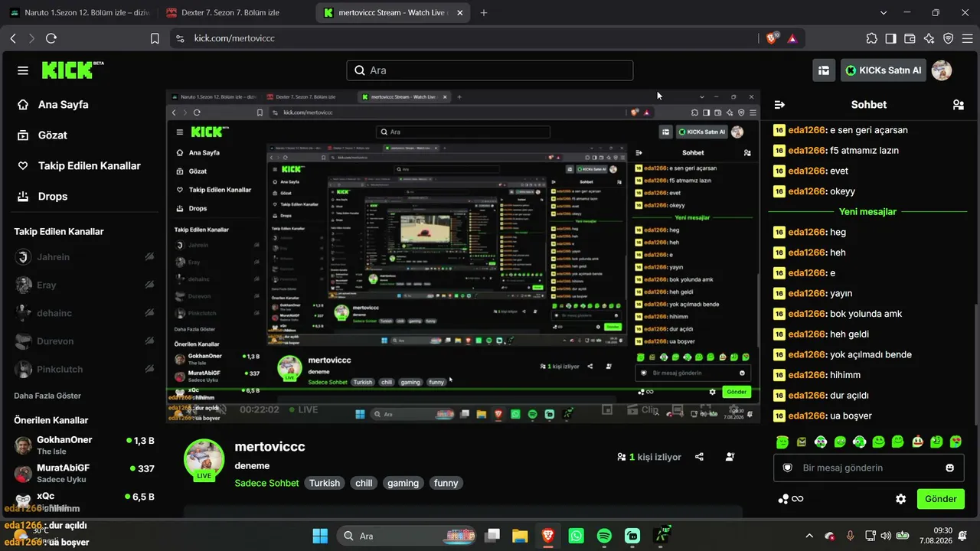Bookmark this page in address bar
Image resolution: width=980 pixels, height=551 pixels.
(x=155, y=38)
